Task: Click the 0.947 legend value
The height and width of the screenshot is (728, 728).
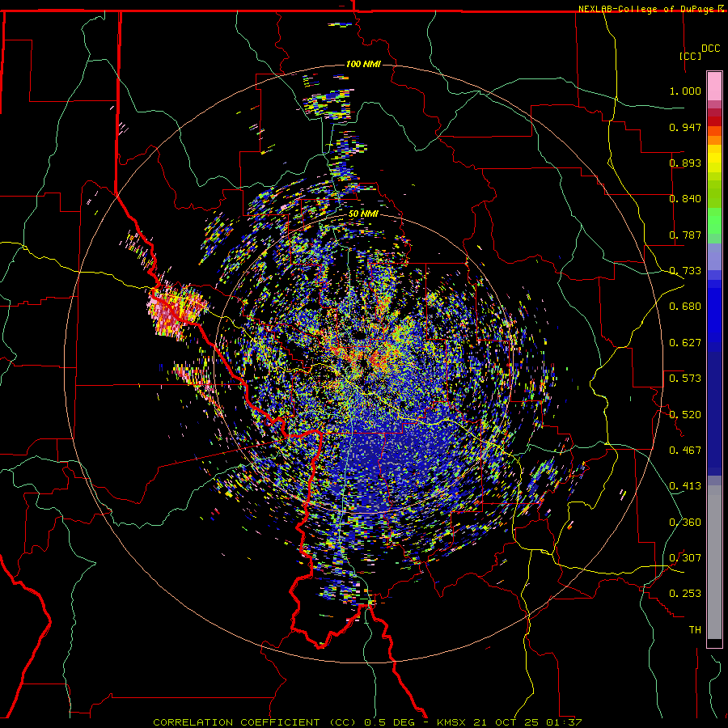Action: click(685, 127)
